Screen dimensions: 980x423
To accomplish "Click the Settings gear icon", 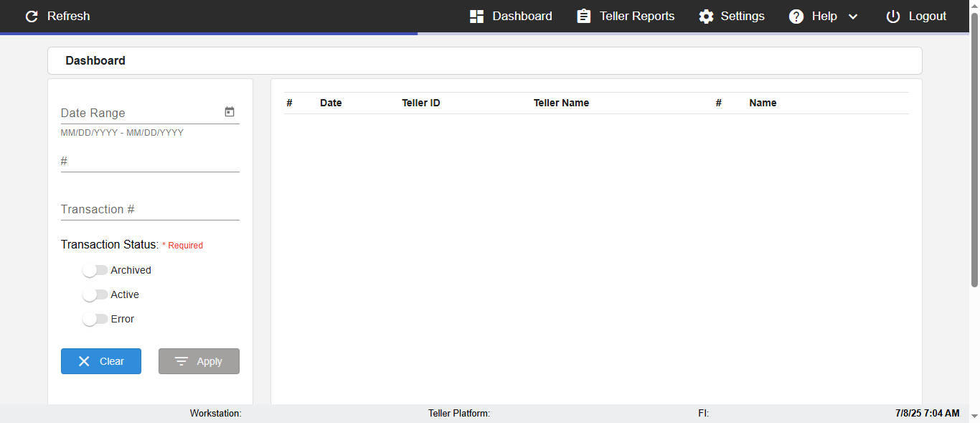I will tap(706, 17).
